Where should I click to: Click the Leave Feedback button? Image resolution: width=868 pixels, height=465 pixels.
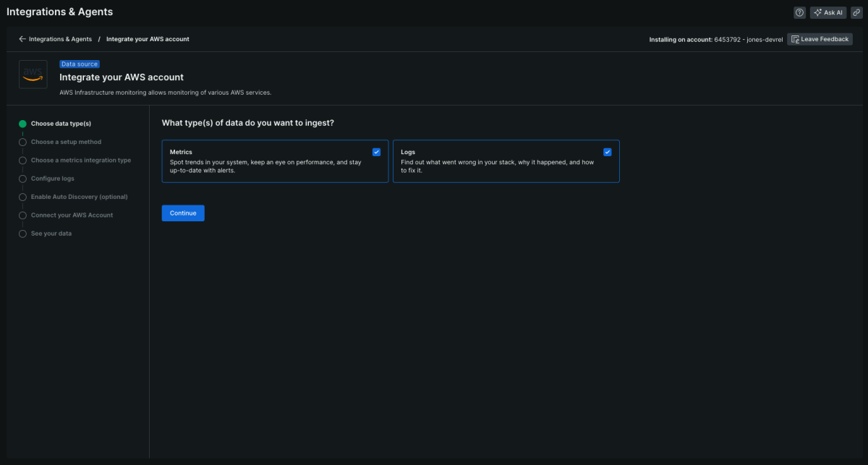[x=820, y=39]
